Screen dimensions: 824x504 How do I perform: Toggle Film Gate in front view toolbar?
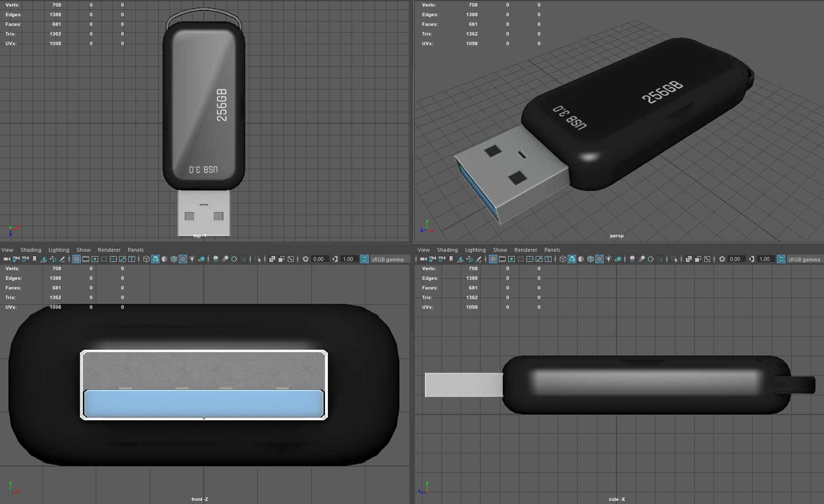coord(85,259)
